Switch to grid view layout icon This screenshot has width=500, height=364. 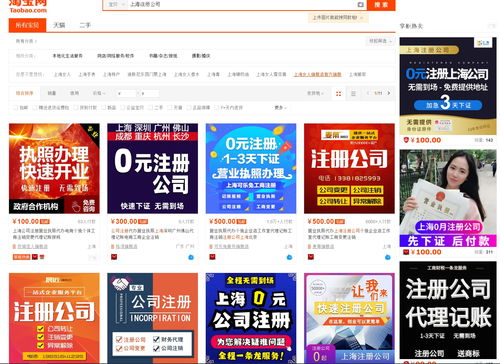tap(338, 94)
